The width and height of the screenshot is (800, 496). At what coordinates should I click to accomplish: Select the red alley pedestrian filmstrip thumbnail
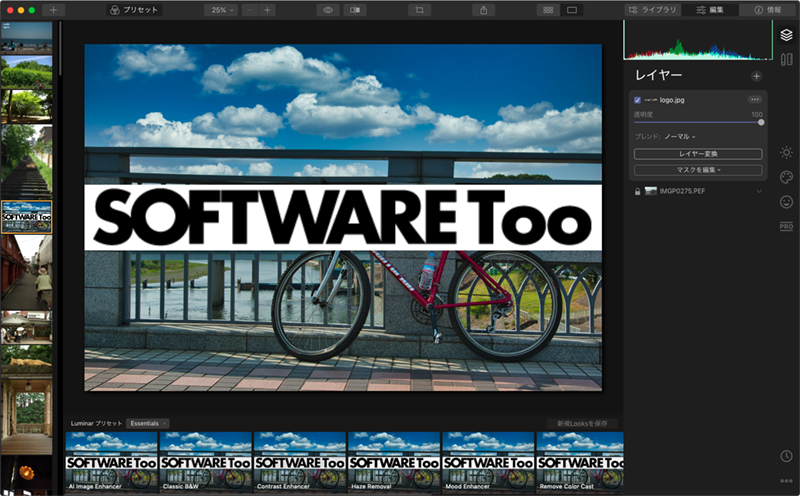click(27, 272)
